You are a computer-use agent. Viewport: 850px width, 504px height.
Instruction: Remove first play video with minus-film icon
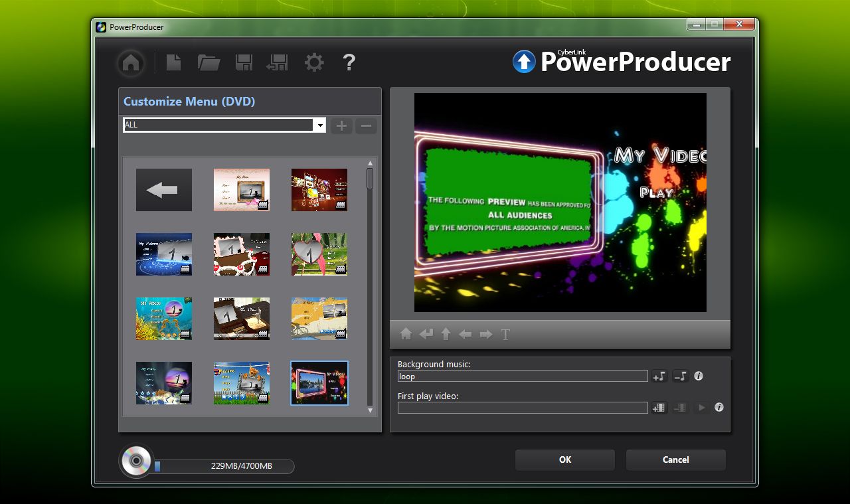pyautogui.click(x=680, y=407)
